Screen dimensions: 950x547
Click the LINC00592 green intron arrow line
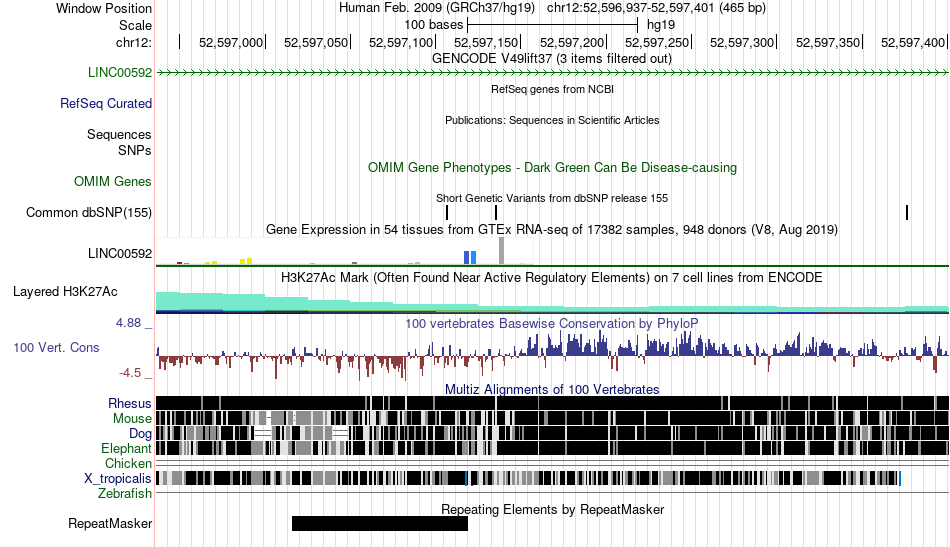[552, 73]
